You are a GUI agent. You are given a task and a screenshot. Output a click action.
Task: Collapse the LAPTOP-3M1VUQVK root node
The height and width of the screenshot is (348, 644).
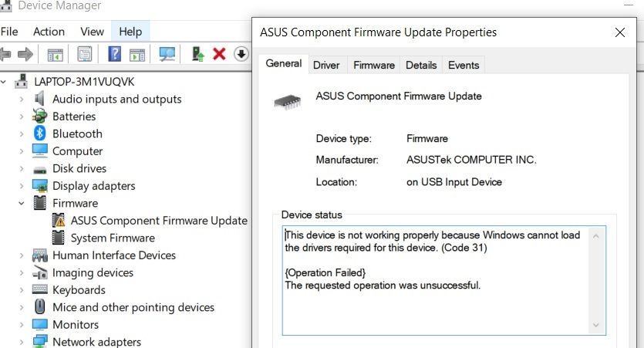click(x=3, y=82)
